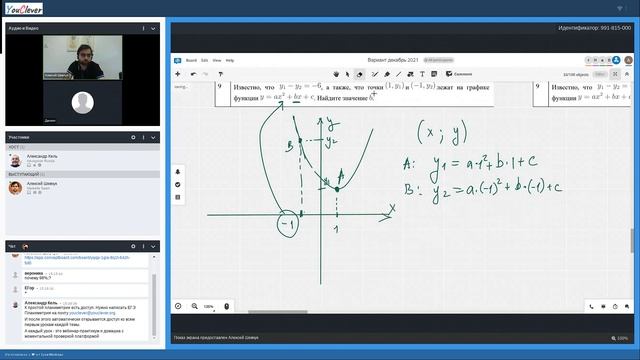Click the phone call icon at board bottom right
640x360 pixels.
(591, 307)
